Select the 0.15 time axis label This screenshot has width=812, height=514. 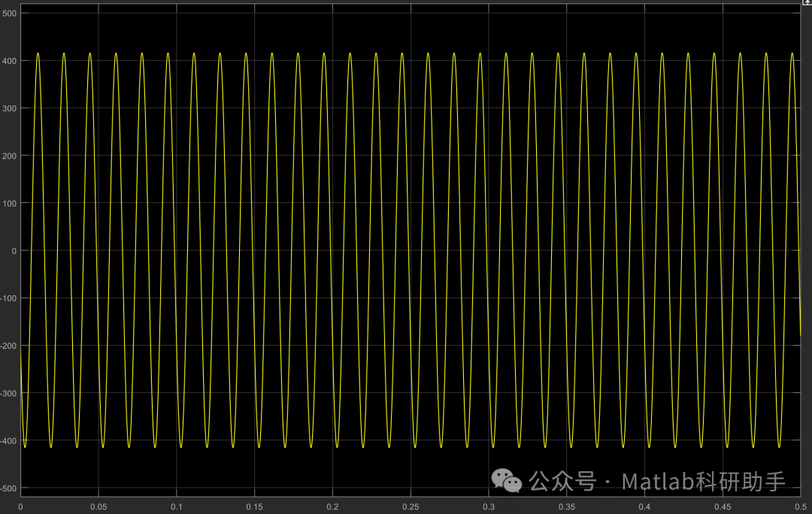click(254, 506)
